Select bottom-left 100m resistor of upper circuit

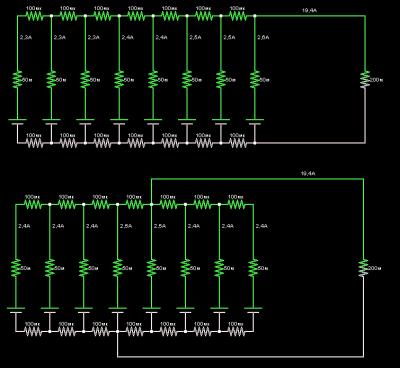(x=34, y=143)
